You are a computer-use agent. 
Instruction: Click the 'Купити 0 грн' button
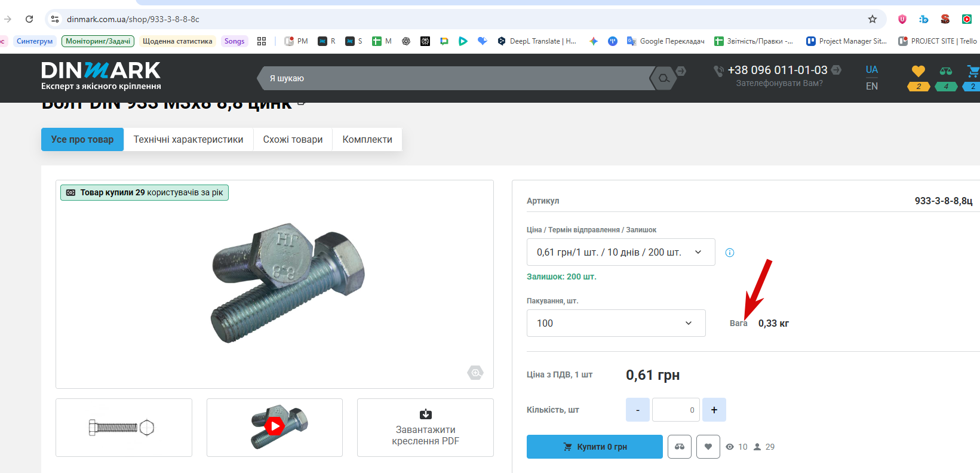click(x=595, y=447)
